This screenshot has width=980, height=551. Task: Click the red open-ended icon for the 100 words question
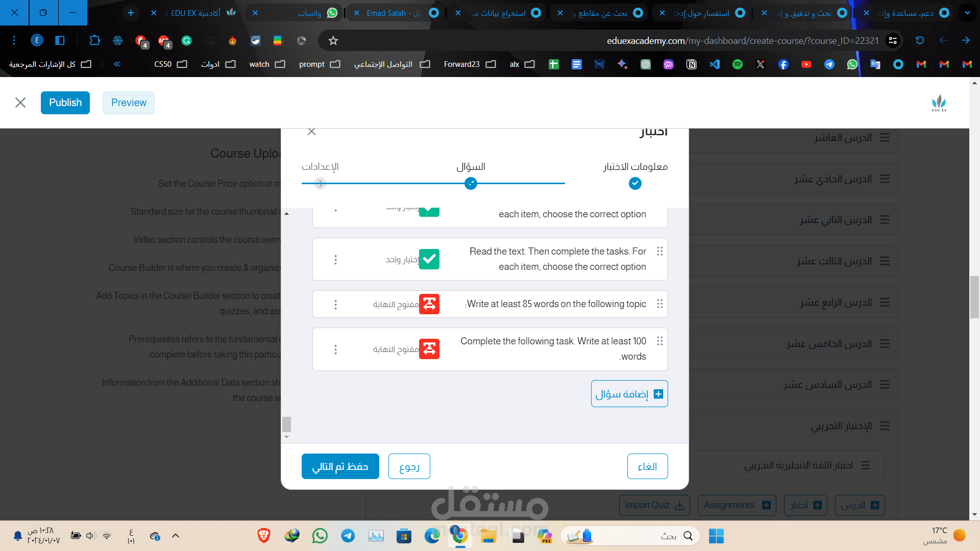tap(429, 349)
